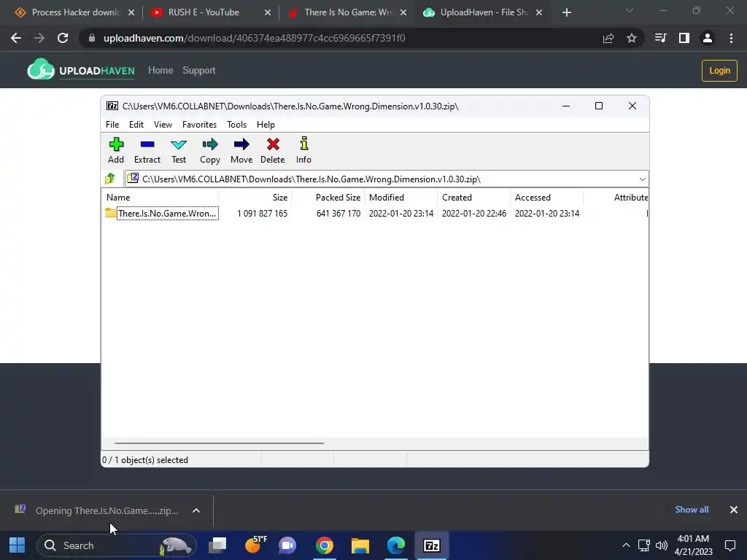This screenshot has height=560, width=747.
Task: Open the Edit menu in 7-Zip
Action: click(x=136, y=124)
